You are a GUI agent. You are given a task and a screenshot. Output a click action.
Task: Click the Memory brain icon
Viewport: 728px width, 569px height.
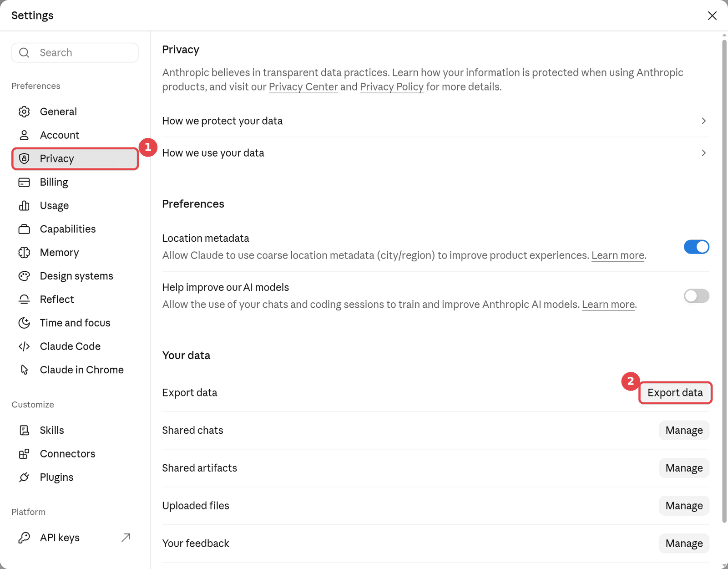[24, 253]
